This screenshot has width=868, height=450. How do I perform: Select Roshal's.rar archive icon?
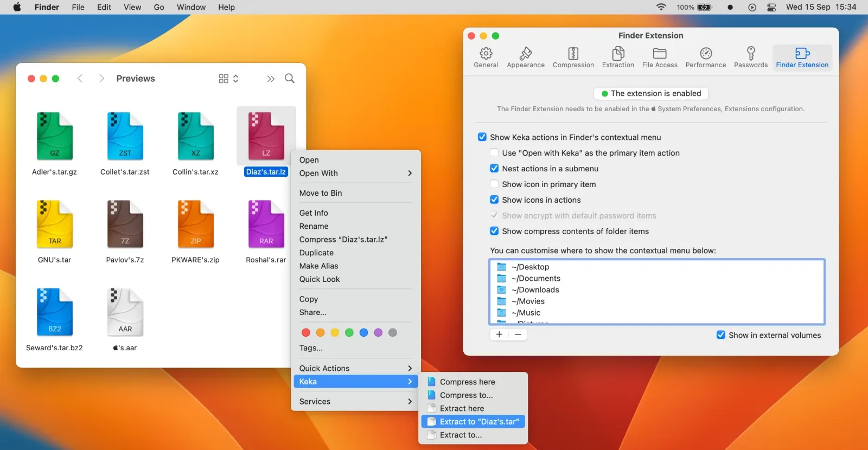[266, 224]
